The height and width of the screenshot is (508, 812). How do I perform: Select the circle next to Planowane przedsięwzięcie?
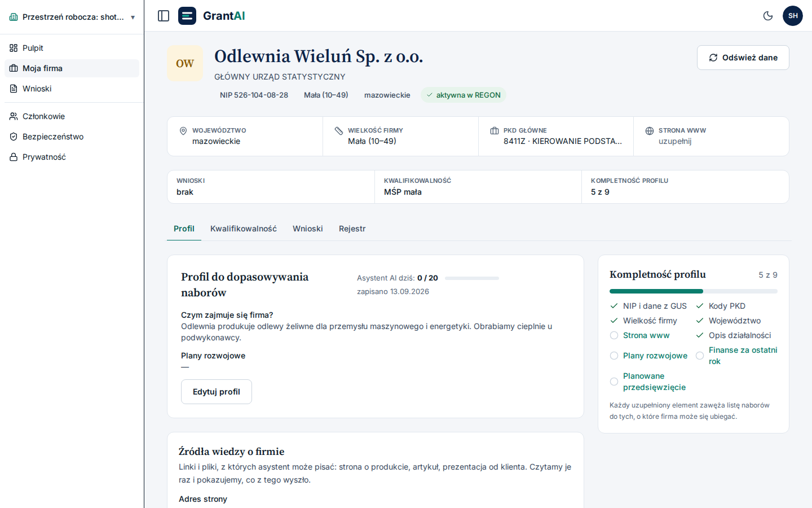(x=614, y=382)
